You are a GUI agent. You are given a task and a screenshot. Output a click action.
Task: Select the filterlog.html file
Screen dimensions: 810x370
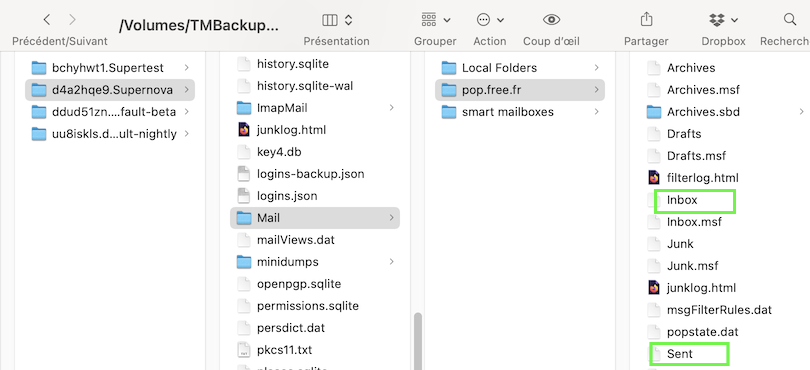pos(703,178)
